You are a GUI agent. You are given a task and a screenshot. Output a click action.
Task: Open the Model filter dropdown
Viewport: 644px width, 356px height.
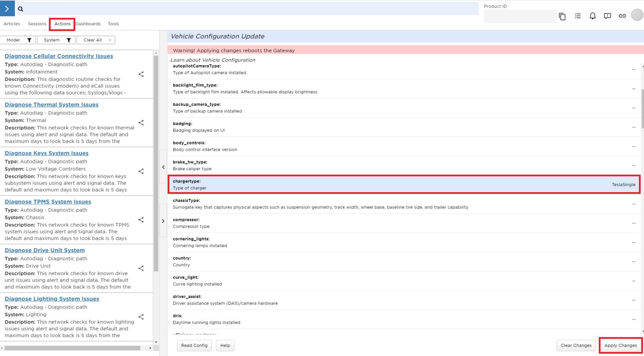17,40
